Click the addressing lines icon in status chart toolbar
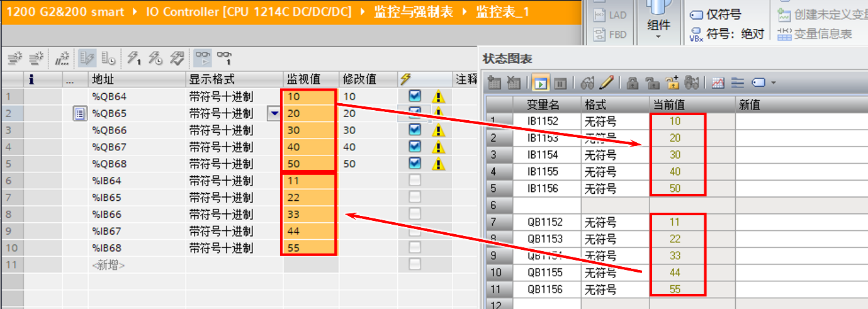This screenshot has width=868, height=309. pyautogui.click(x=738, y=82)
